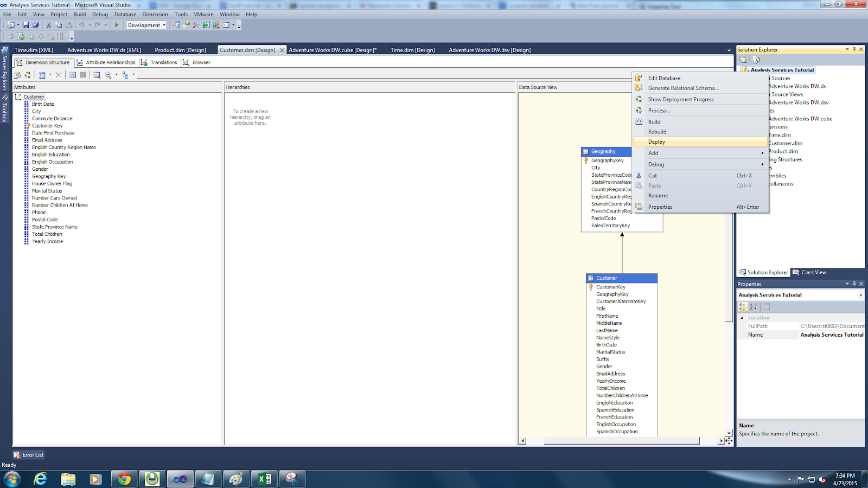Click the Toolbox icon in main toolbar
868x488 pixels.
[196, 25]
